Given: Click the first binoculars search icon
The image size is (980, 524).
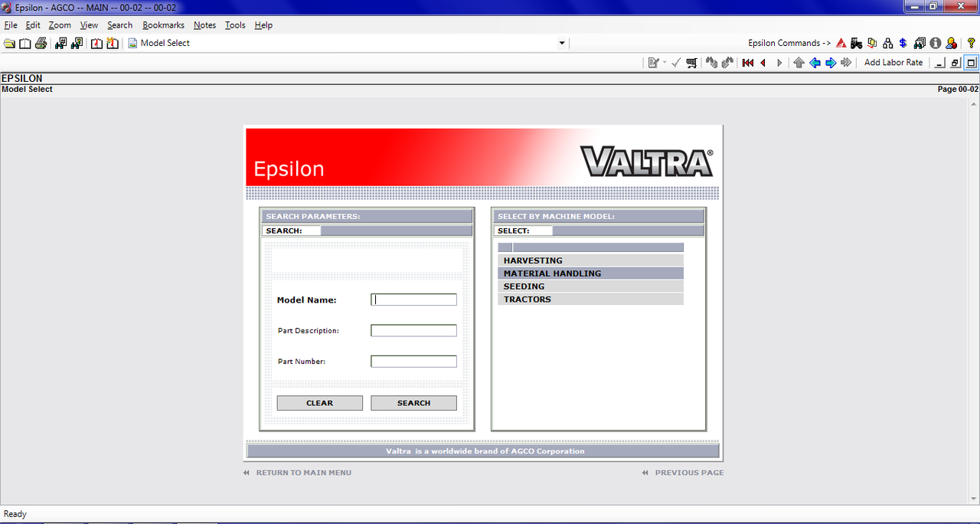Looking at the screenshot, I should click(61, 43).
